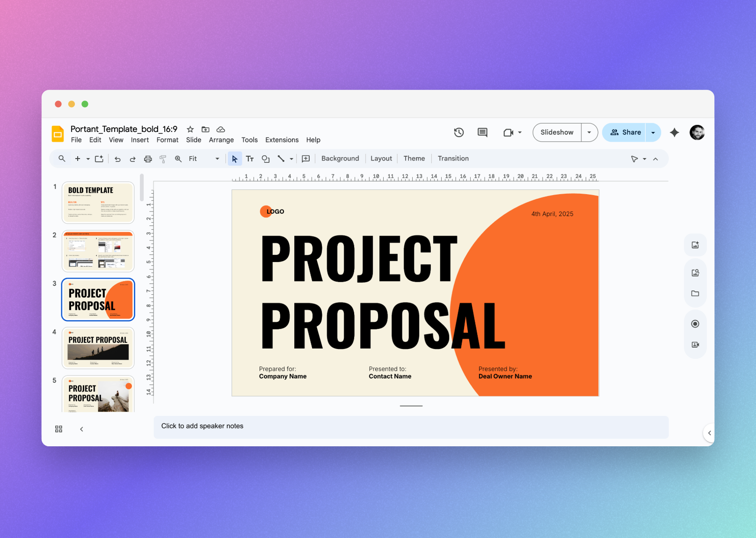Open the video meeting dropdown arrow
Image resolution: width=756 pixels, height=538 pixels.
point(520,132)
